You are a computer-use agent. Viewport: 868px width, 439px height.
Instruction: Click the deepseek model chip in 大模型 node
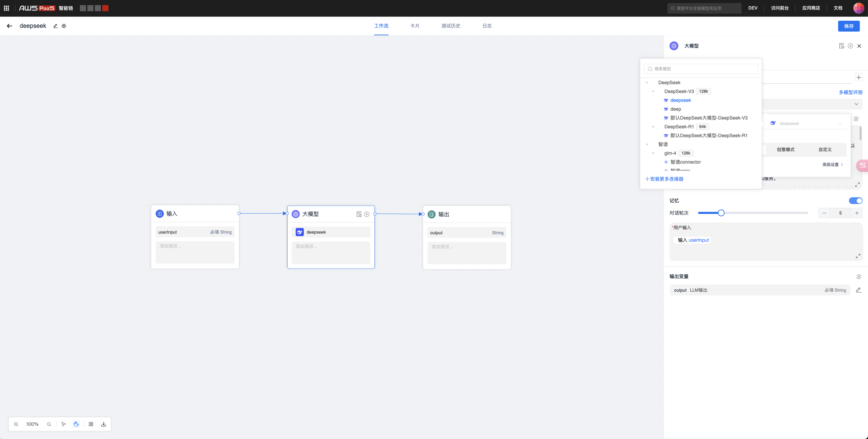[331, 232]
